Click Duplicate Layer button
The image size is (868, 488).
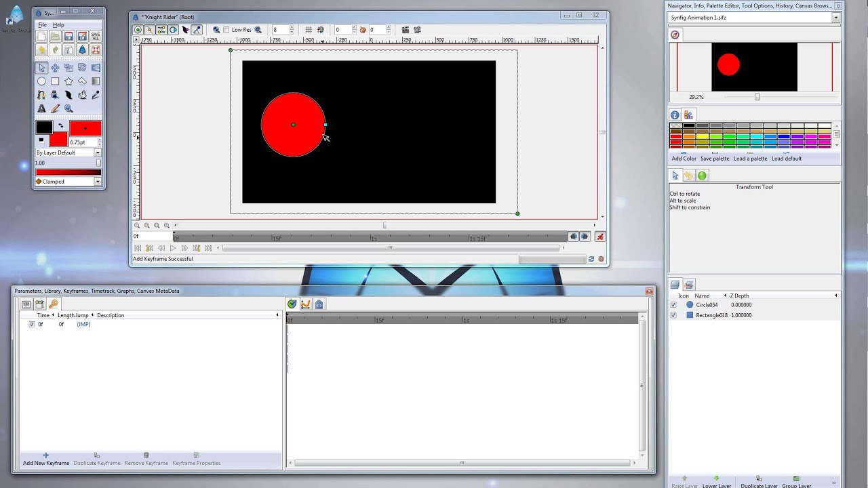tap(759, 483)
